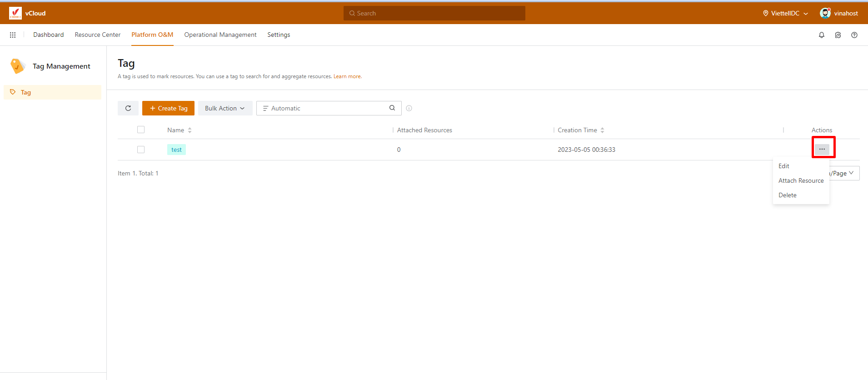Screen dimensions: 868x380
Task: Click the info icon beside search field
Action: click(x=409, y=108)
